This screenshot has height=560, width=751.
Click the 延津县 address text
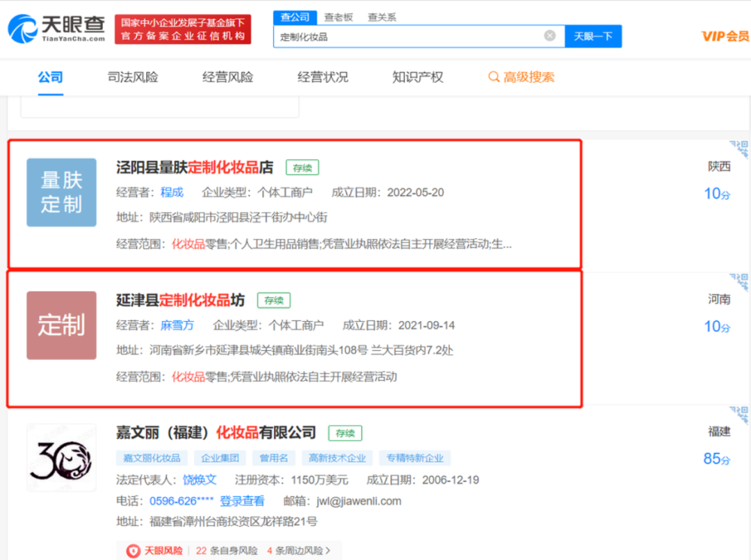point(301,350)
